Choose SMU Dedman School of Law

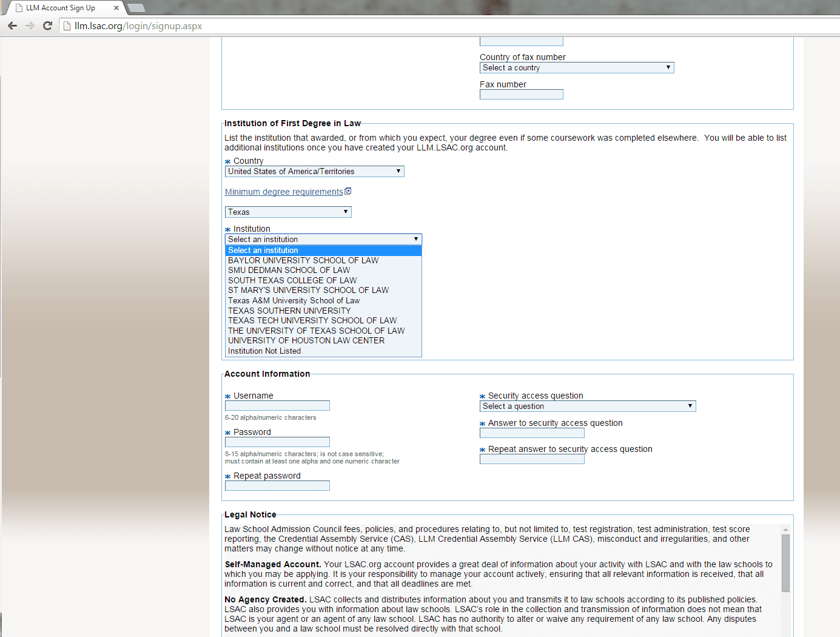click(x=323, y=270)
